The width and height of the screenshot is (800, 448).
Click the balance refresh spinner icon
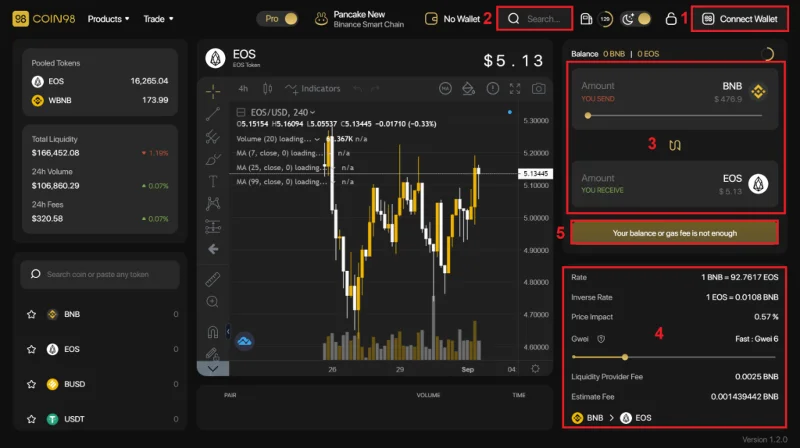(767, 54)
